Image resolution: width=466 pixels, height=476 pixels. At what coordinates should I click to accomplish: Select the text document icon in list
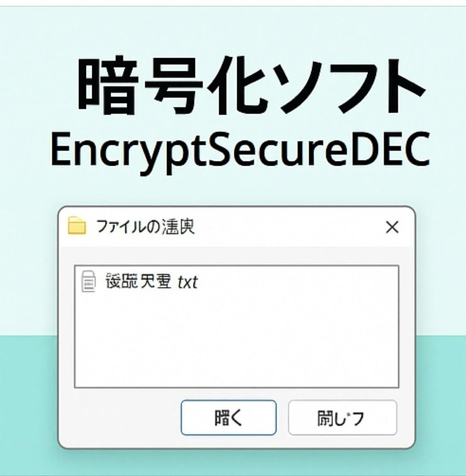88,281
